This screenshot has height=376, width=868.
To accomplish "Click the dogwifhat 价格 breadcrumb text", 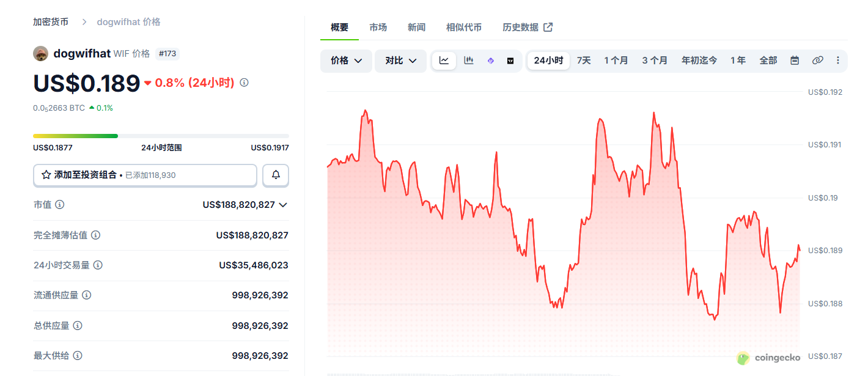I will coord(128,21).
